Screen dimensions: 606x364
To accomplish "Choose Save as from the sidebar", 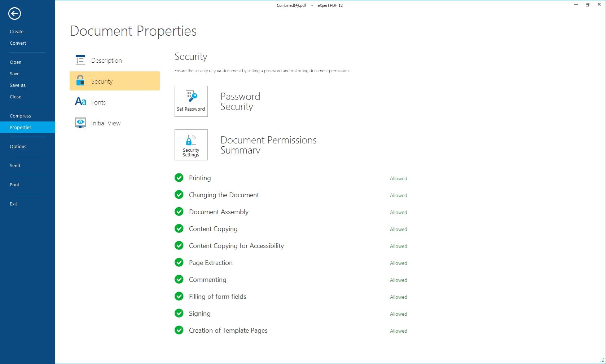I will (x=18, y=85).
